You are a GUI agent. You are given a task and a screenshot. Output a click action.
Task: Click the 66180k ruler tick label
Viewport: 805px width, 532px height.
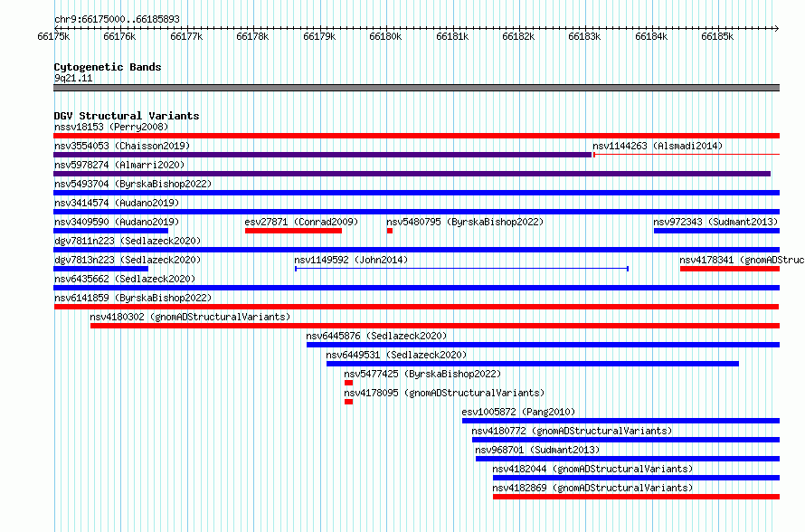[385, 36]
